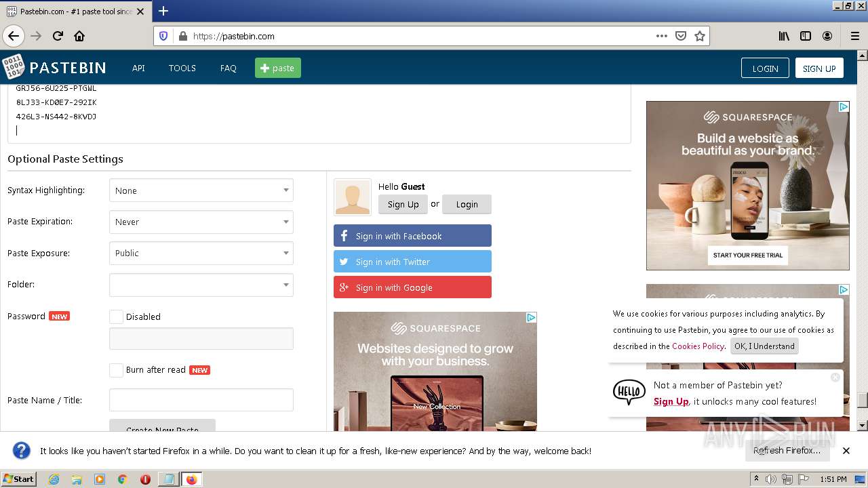Click the page vertical scrollbar thumb
This screenshot has height=488, width=868.
(863, 400)
